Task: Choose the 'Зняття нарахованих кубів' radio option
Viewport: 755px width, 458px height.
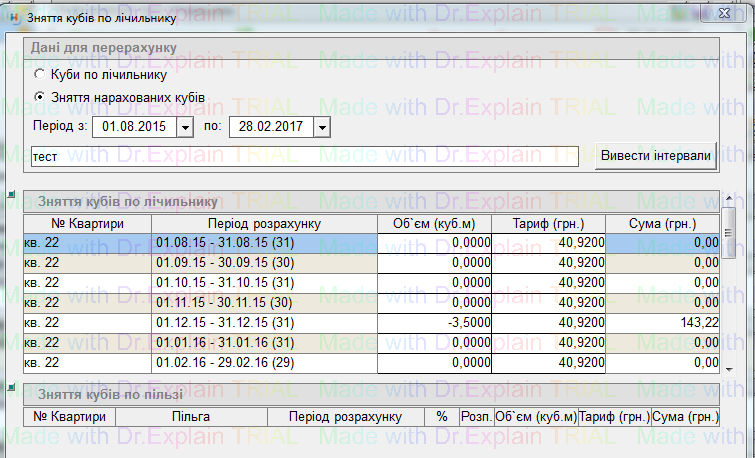Action: pos(39,97)
